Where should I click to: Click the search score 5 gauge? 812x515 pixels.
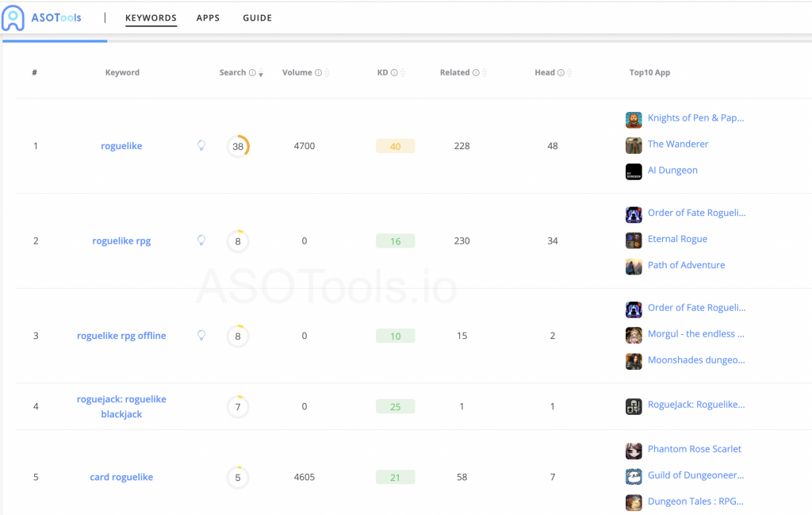(x=238, y=477)
